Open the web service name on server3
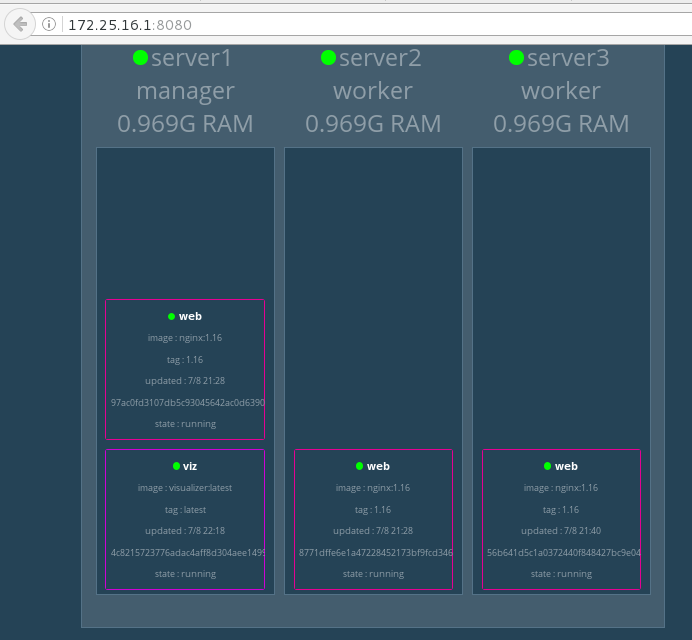 (566, 467)
